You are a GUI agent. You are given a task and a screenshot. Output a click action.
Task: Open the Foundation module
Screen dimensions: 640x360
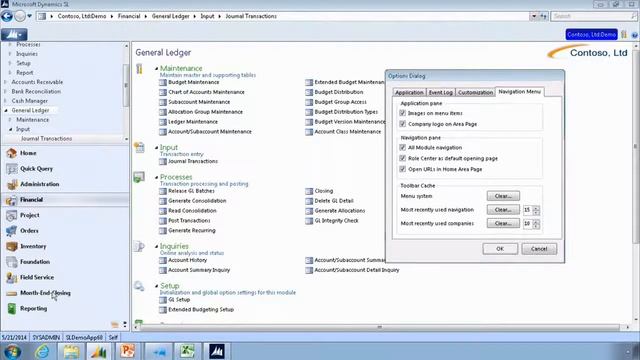[x=35, y=262]
